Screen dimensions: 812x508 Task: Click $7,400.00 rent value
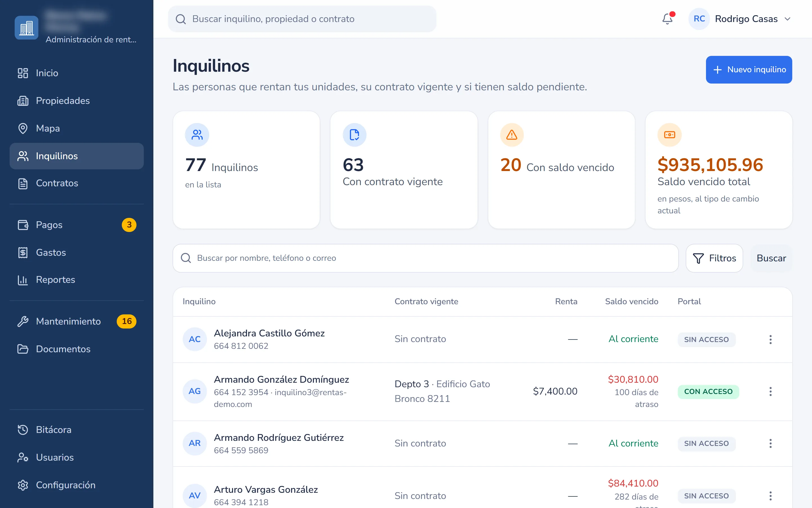[x=555, y=391]
